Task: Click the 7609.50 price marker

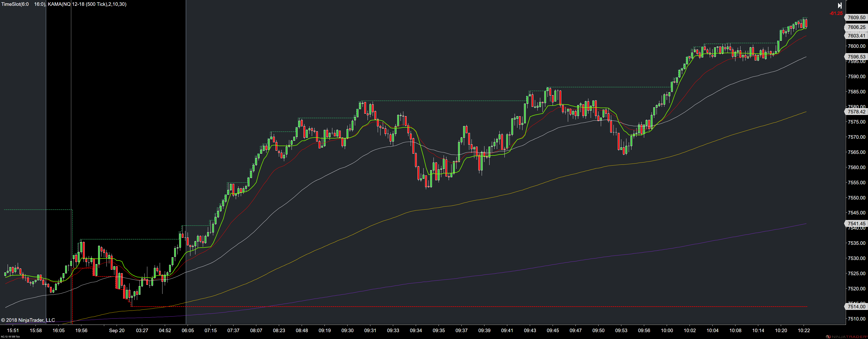Action: click(856, 17)
